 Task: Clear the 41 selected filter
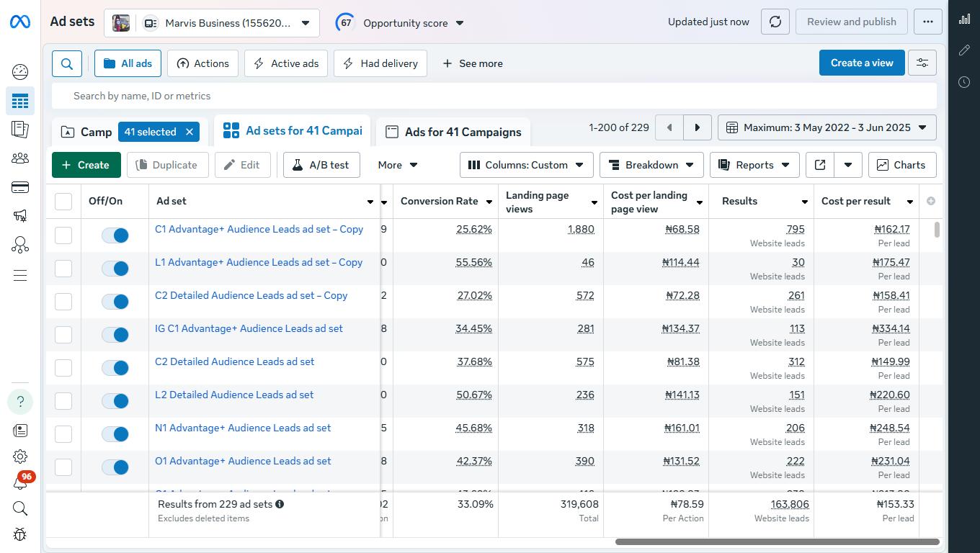[x=190, y=132]
